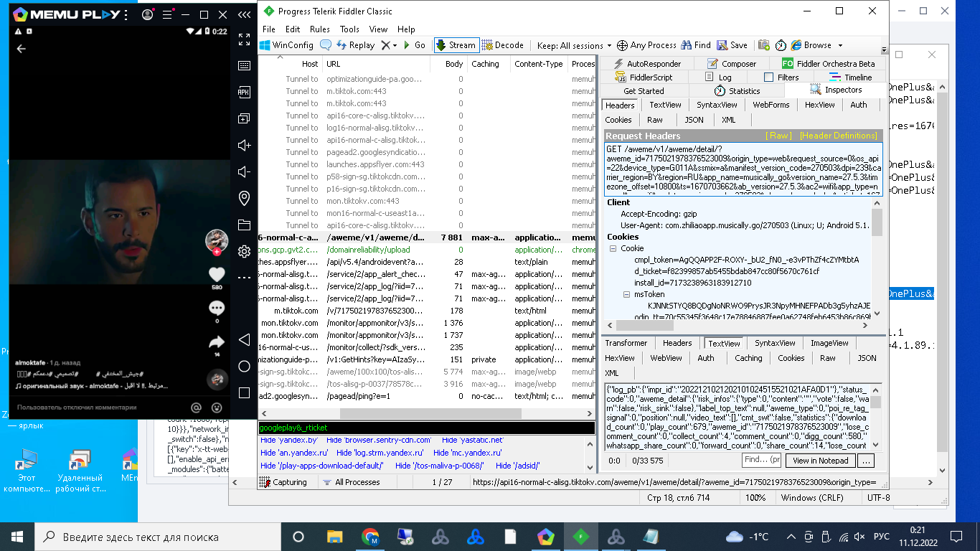Open WinConfig in the Fiddler toolbar

click(x=287, y=45)
